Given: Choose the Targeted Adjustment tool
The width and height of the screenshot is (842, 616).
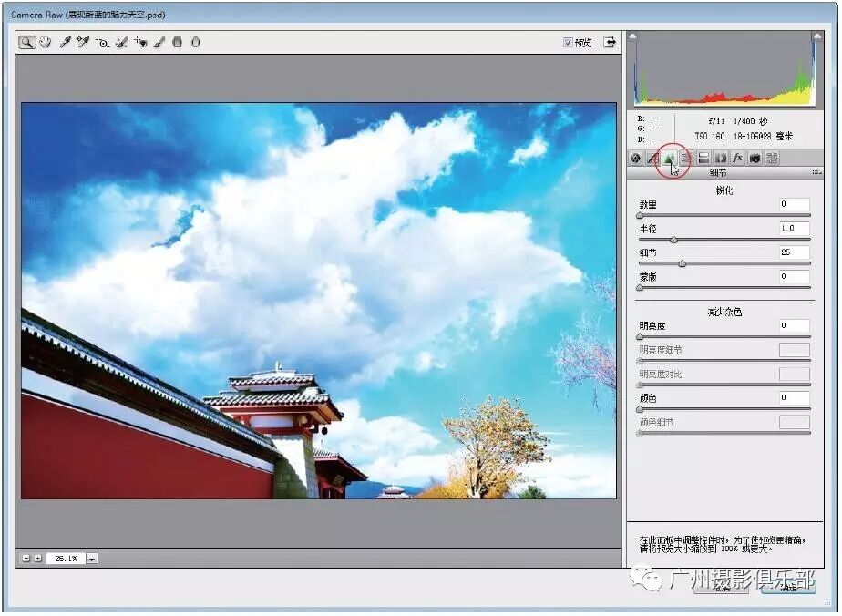Looking at the screenshot, I should (x=102, y=43).
